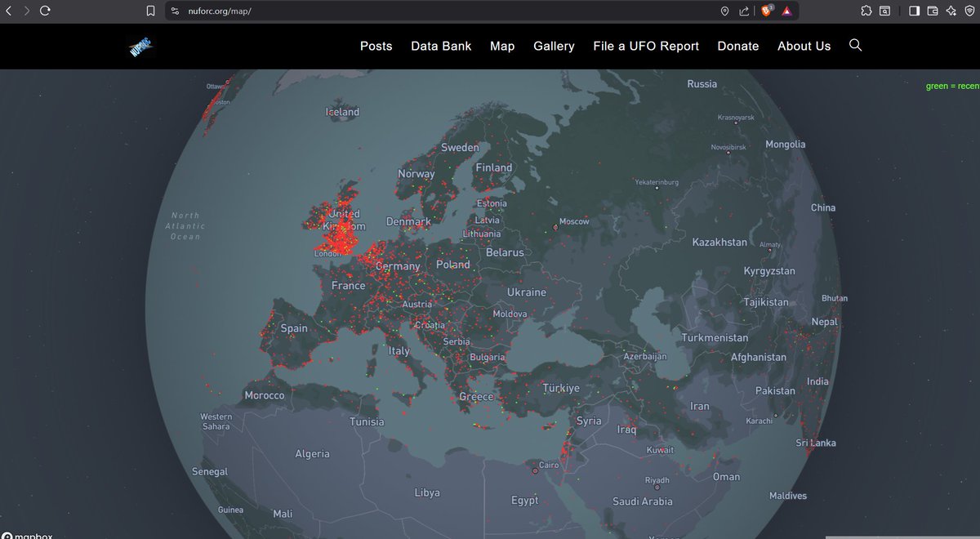Click the Algeria label on the map
This screenshot has width=980, height=539.
(313, 454)
